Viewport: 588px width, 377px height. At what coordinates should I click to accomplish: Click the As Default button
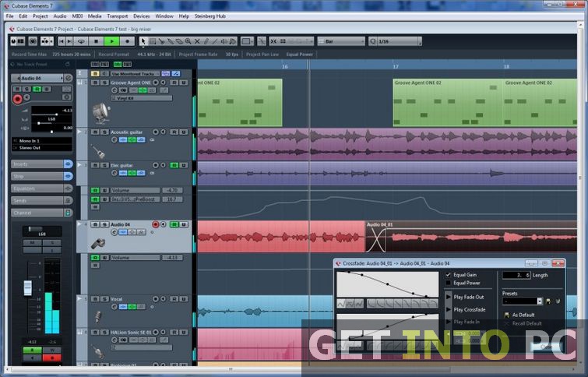click(x=519, y=315)
